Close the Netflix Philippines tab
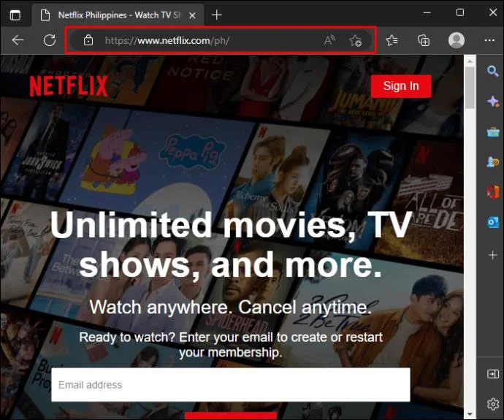The height and width of the screenshot is (420, 504). (x=192, y=15)
